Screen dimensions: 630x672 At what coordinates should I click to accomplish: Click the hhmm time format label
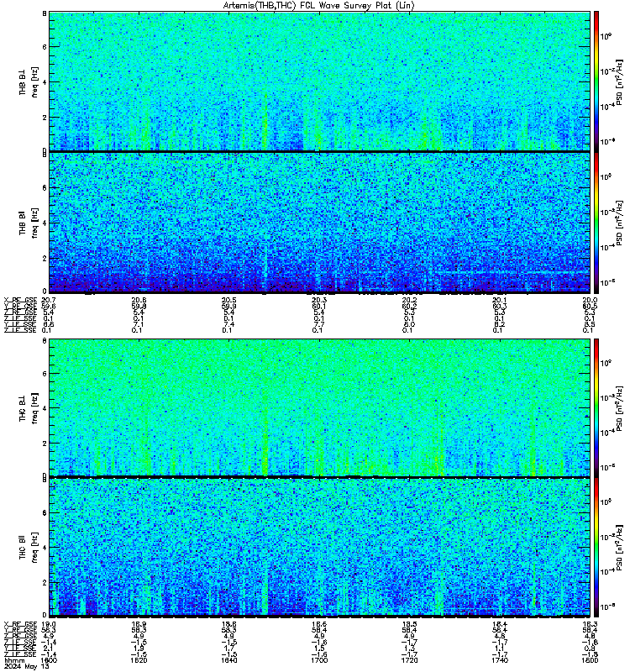pos(13,660)
